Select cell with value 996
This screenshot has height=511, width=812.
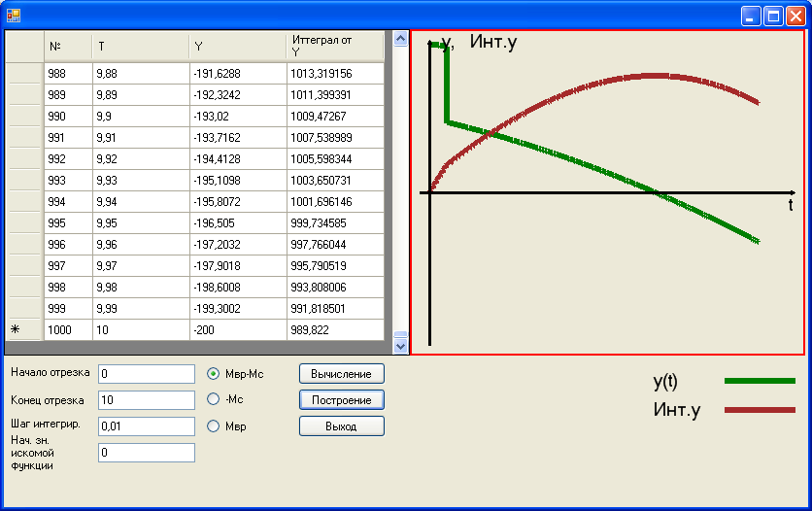[x=68, y=245]
